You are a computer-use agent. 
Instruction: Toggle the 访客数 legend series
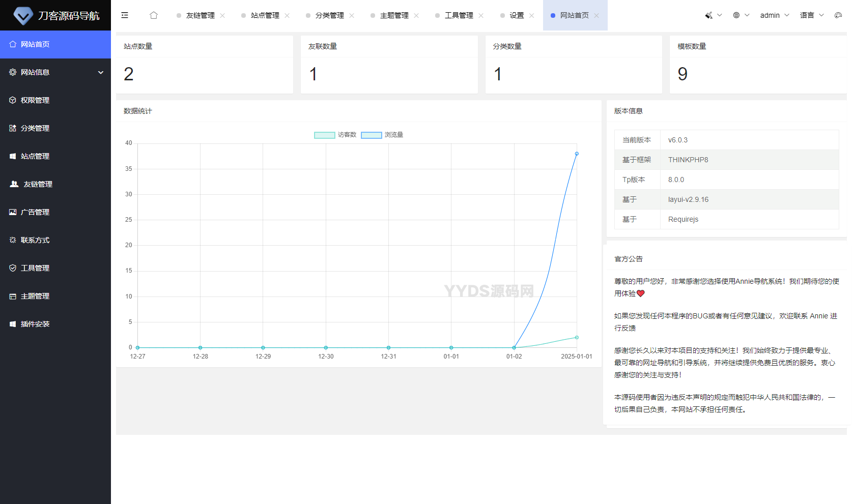(335, 135)
